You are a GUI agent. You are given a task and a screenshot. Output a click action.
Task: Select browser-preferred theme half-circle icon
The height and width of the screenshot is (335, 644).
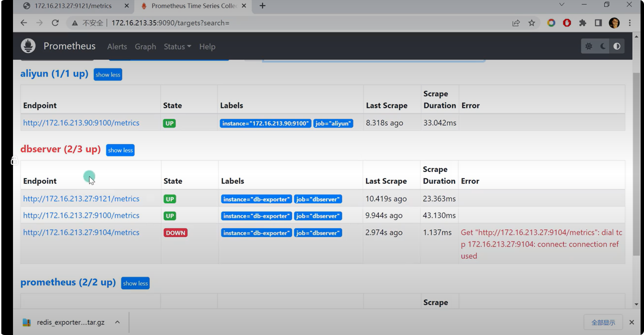click(x=617, y=46)
